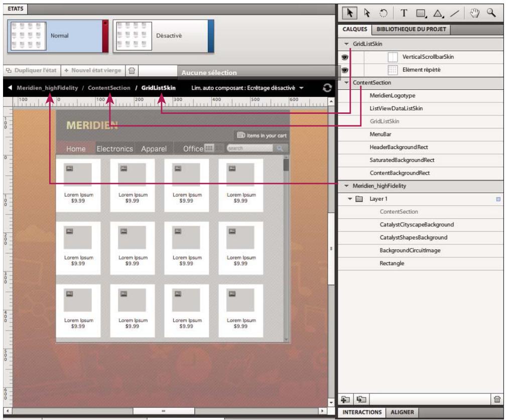Click the cart icon in design preview

(x=241, y=135)
